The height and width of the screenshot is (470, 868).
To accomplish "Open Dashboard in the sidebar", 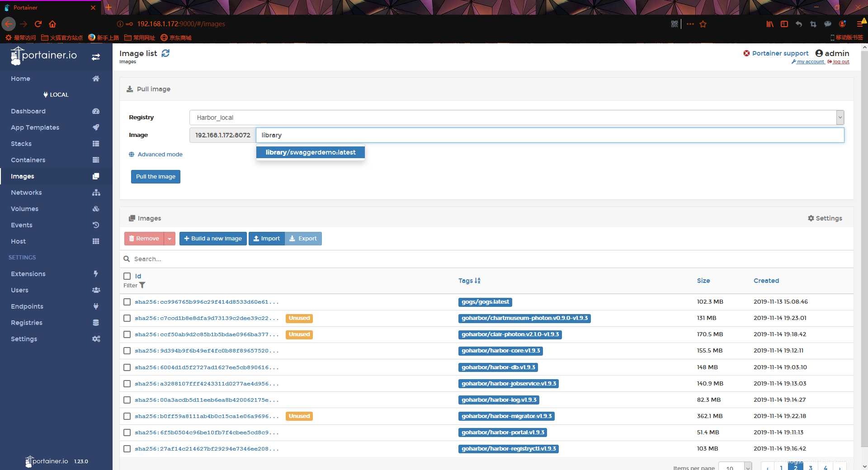I will pyautogui.click(x=56, y=111).
